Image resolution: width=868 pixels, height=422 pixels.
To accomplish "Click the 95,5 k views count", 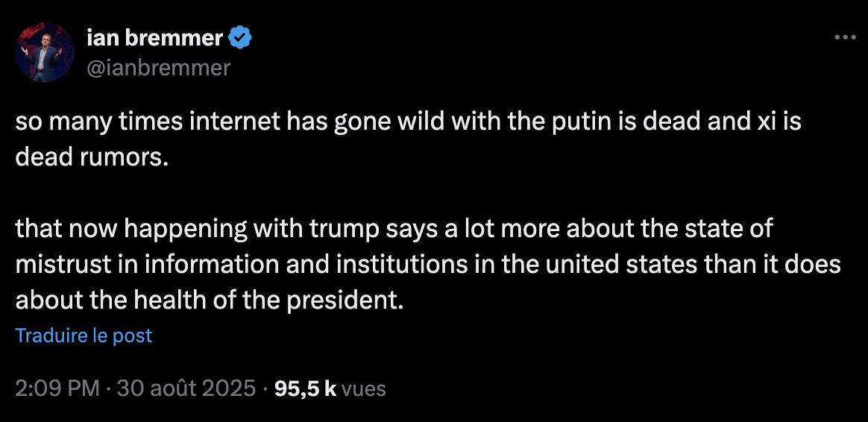I will (x=306, y=388).
